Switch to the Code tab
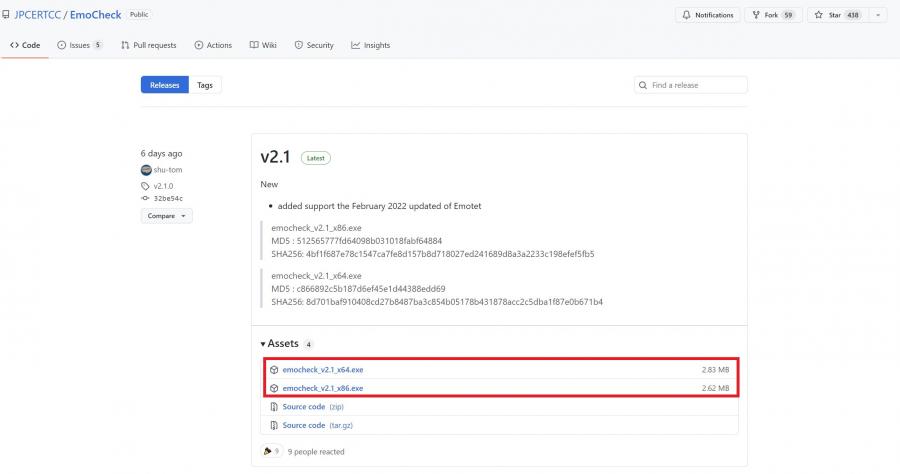The height and width of the screenshot is (474, 900). (x=25, y=45)
